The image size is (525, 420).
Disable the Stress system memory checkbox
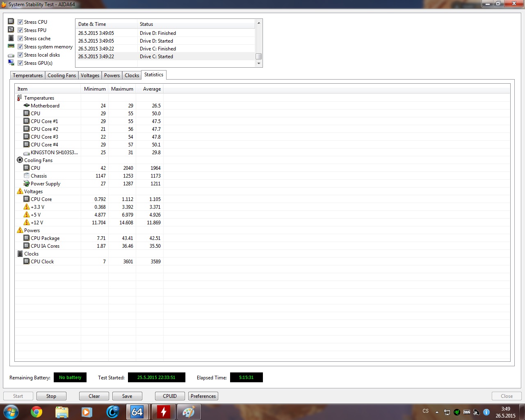pyautogui.click(x=20, y=46)
